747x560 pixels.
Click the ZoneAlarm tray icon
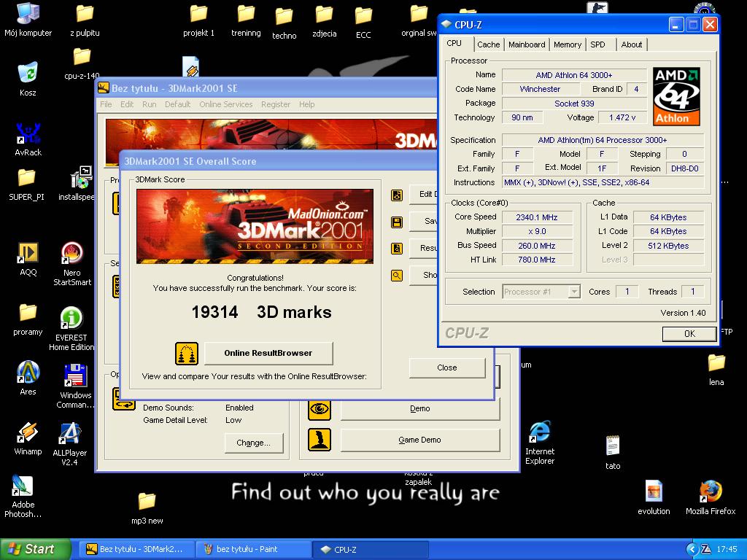pyautogui.click(x=705, y=549)
